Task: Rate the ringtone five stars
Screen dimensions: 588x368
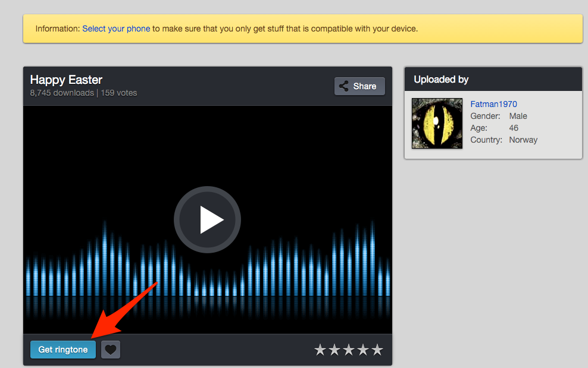Action: click(377, 350)
